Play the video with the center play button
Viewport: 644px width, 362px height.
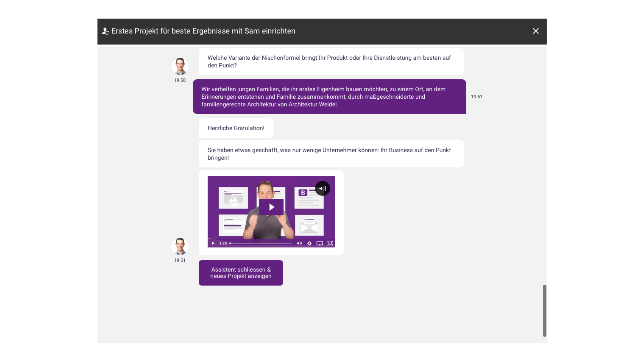(271, 207)
